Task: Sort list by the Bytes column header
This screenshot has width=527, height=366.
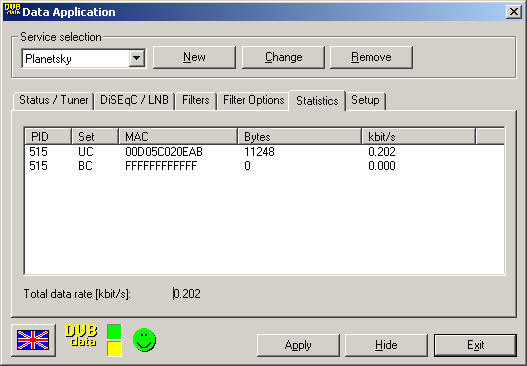Action: click(x=299, y=137)
